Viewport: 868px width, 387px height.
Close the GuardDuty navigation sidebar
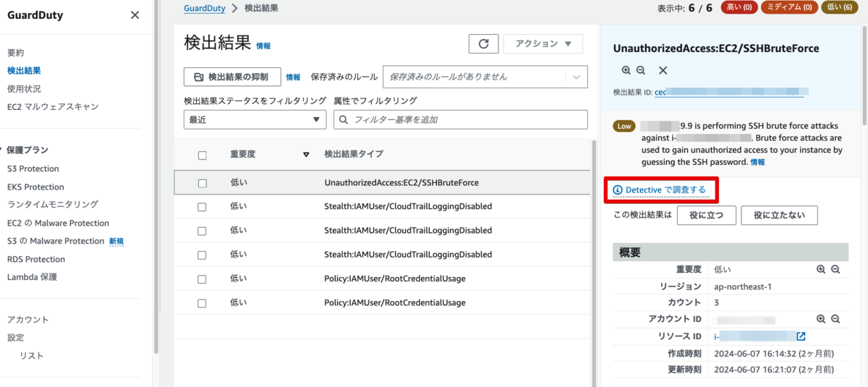(x=135, y=15)
